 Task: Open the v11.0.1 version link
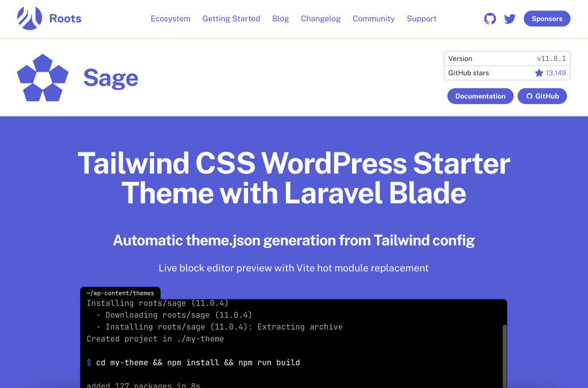[x=552, y=58]
